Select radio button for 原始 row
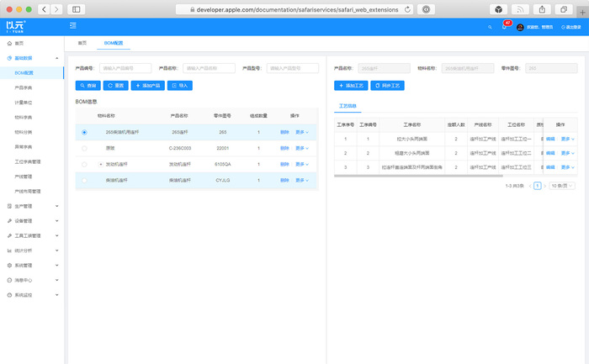 (84, 148)
